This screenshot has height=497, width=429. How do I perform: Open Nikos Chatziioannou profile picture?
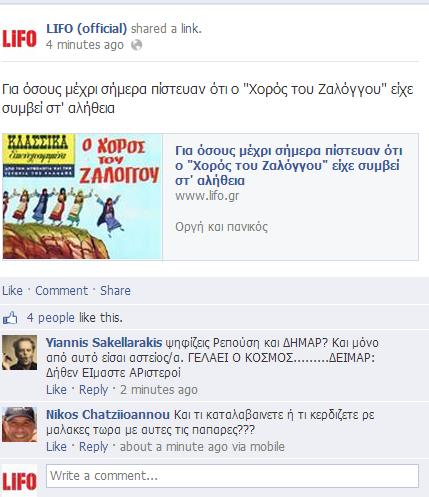(19, 424)
